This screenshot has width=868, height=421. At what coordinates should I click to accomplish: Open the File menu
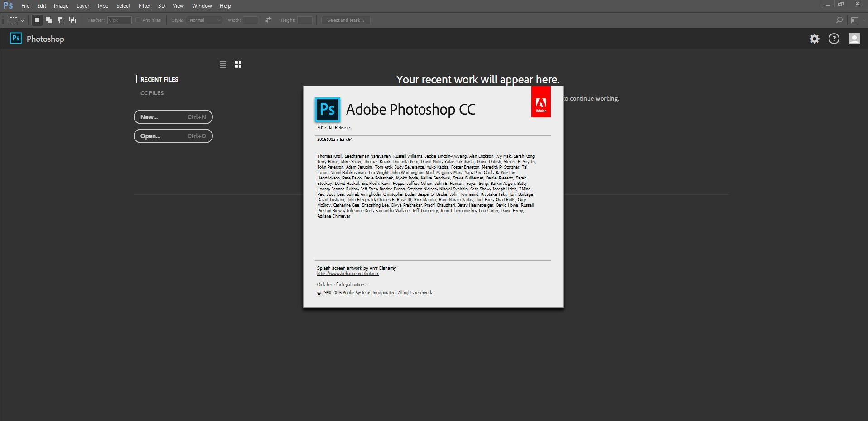pos(25,6)
